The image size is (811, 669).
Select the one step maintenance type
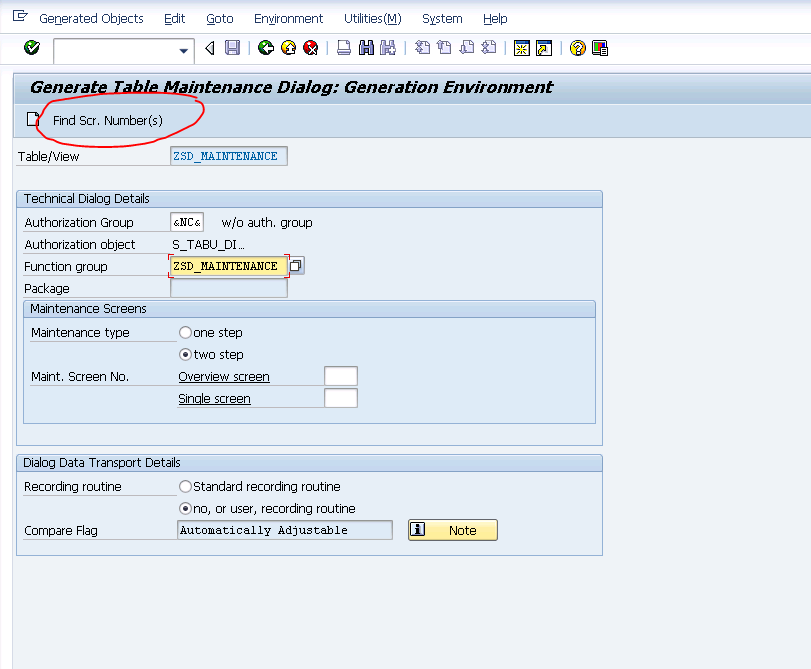click(x=184, y=332)
